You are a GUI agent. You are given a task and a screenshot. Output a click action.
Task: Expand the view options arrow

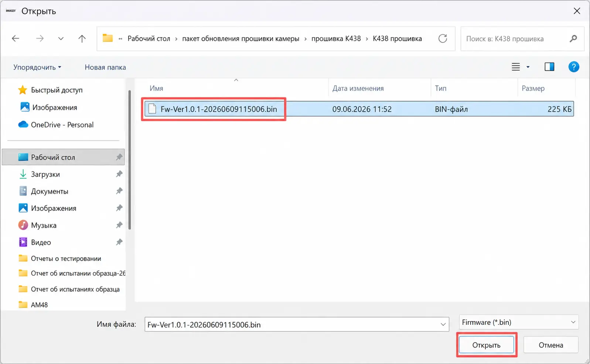pos(528,67)
